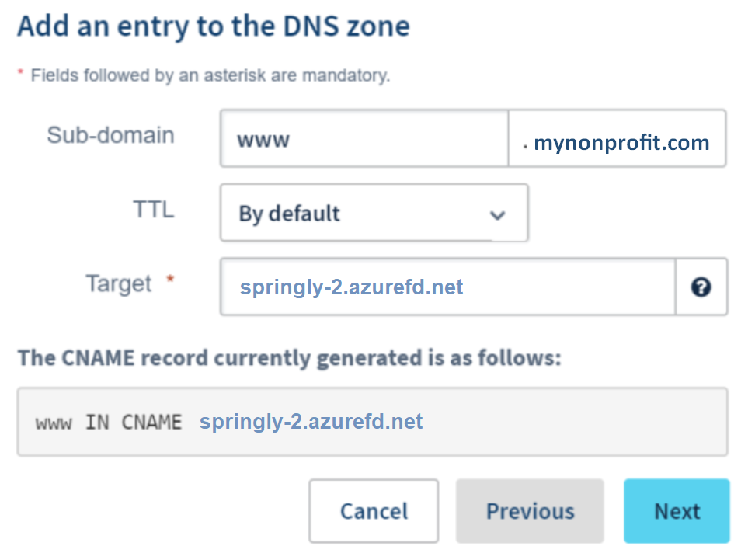Expand the TTL dropdown chevron arrow
This screenshot has width=748, height=560.
coord(498,214)
